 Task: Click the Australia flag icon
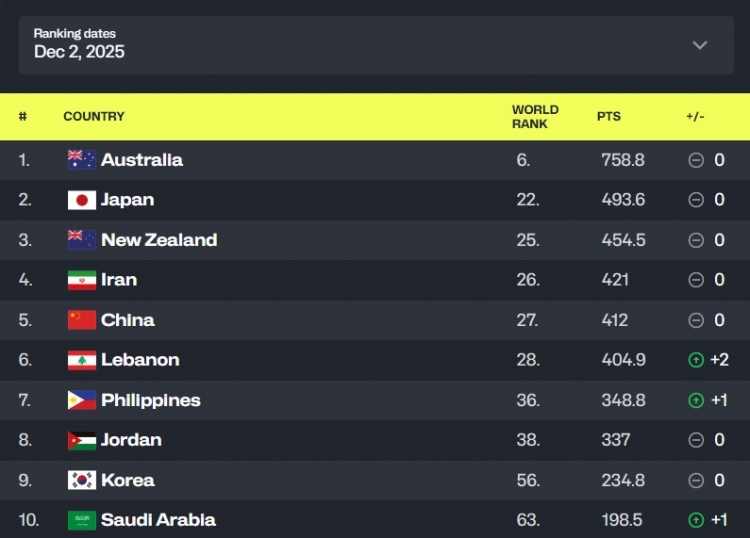(x=82, y=160)
